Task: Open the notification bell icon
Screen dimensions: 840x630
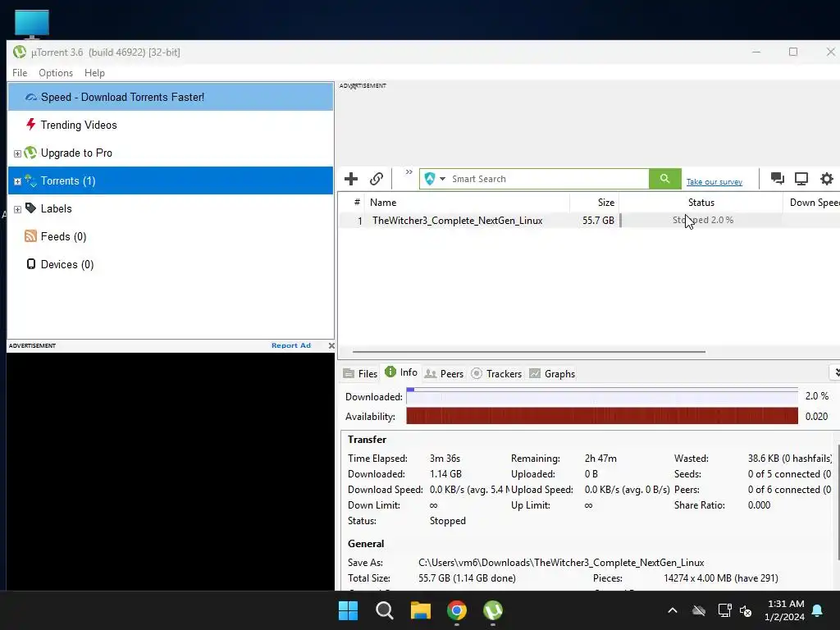Action: pos(818,610)
